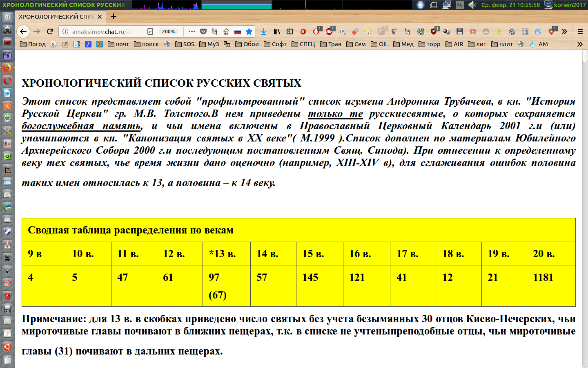The image size is (588, 368).
Task: Open the Downloads arrow panel
Action: point(264,31)
